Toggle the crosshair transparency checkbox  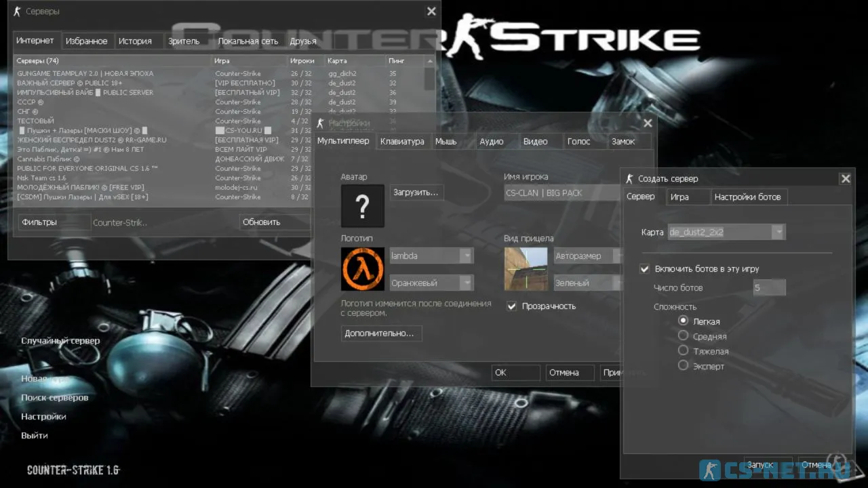pyautogui.click(x=512, y=306)
